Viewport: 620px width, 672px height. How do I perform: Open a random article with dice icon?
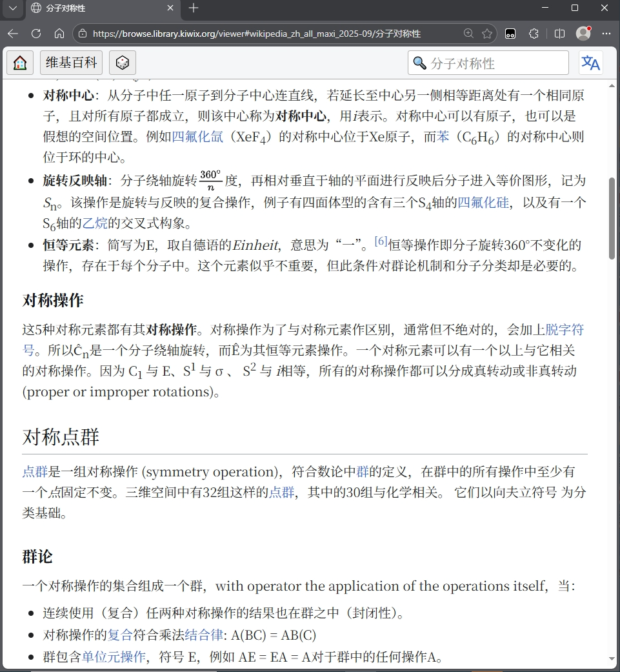pos(123,63)
